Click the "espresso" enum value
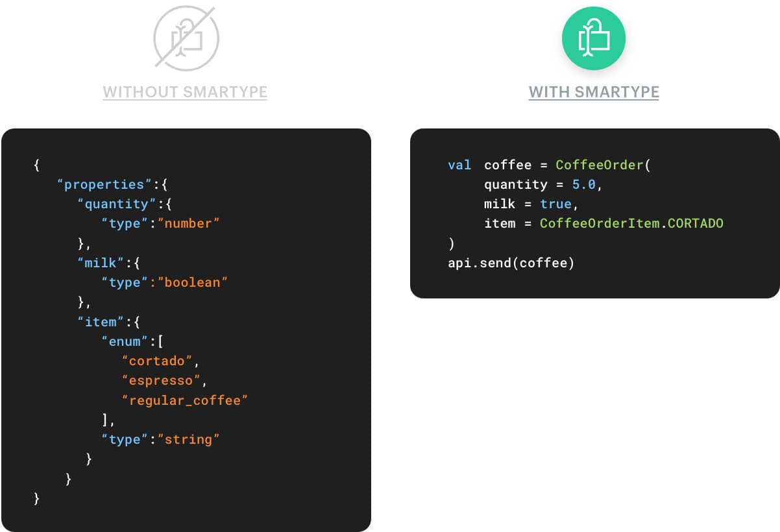This screenshot has height=532, width=780. tap(161, 380)
